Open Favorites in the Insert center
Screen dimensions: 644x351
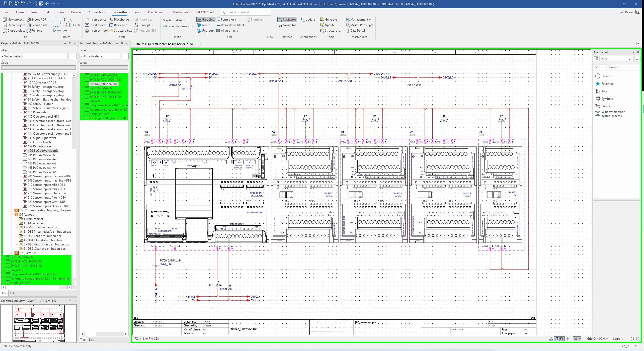coord(604,84)
